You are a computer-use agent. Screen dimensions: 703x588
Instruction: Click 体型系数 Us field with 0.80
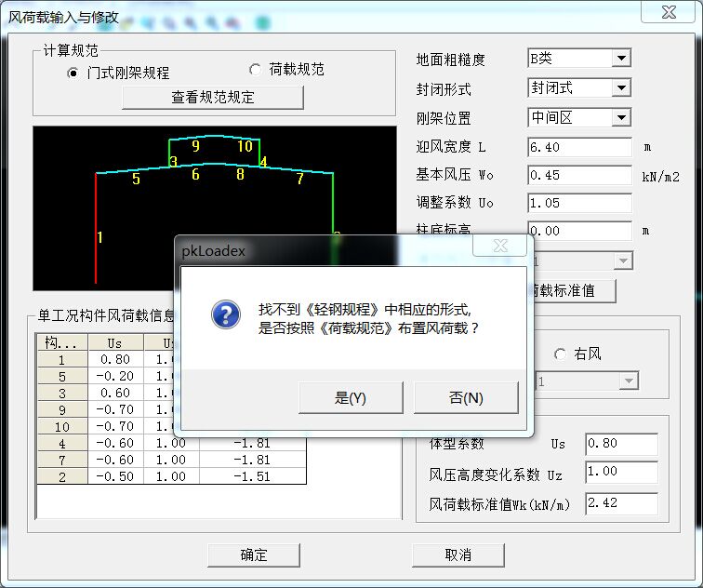coord(621,444)
